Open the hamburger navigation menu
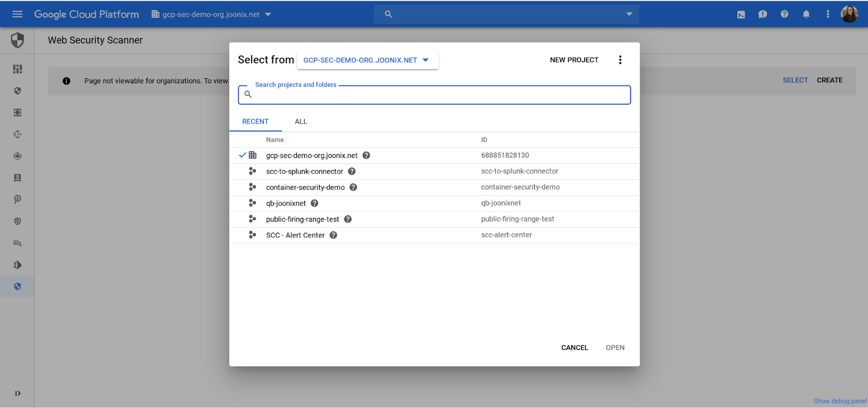The width and height of the screenshot is (868, 408). pyautogui.click(x=17, y=14)
